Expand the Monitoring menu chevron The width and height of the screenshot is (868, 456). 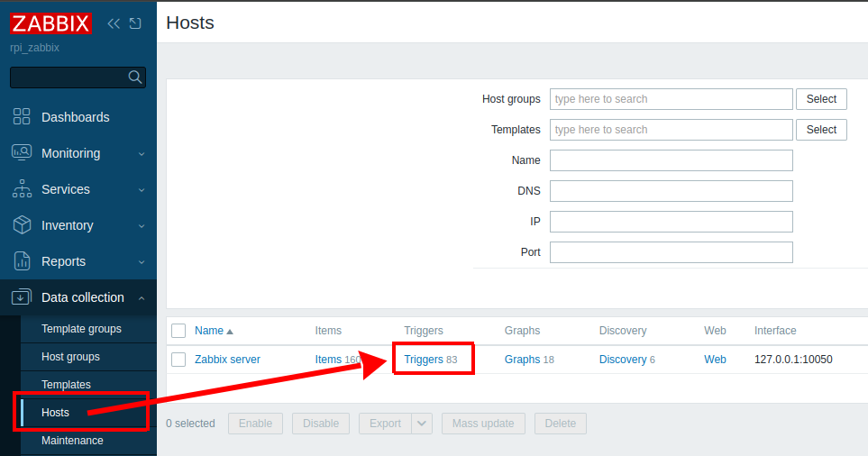click(142, 154)
